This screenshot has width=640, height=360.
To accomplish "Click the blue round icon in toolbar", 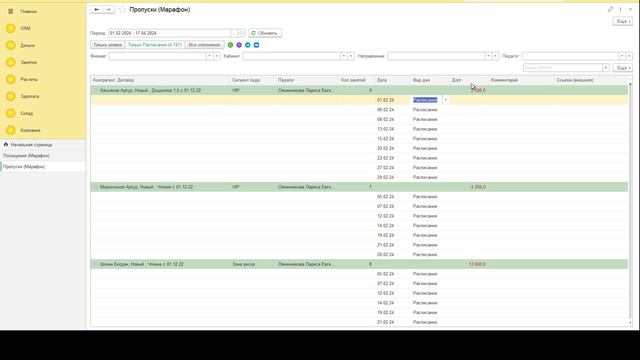I will click(248, 45).
